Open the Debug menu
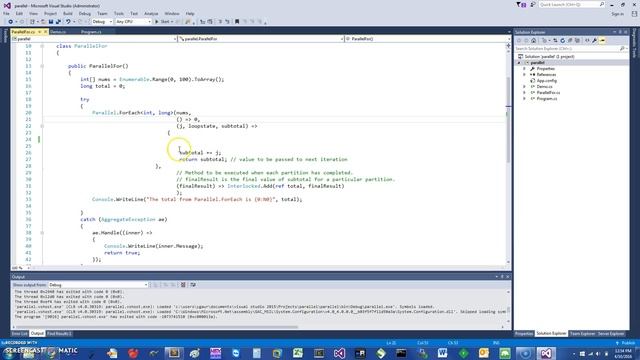 point(84,13)
